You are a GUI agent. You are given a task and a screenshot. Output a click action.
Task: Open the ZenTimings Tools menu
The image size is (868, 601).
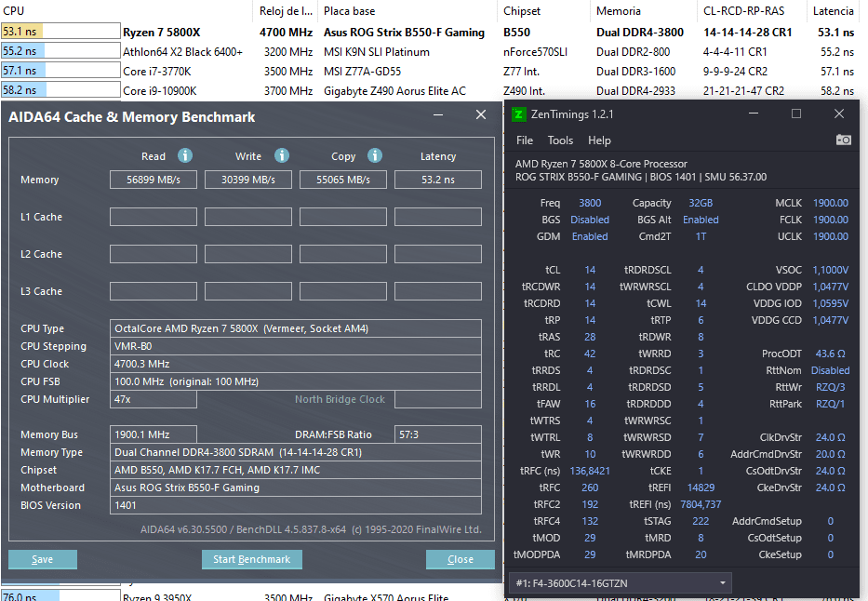coord(560,140)
